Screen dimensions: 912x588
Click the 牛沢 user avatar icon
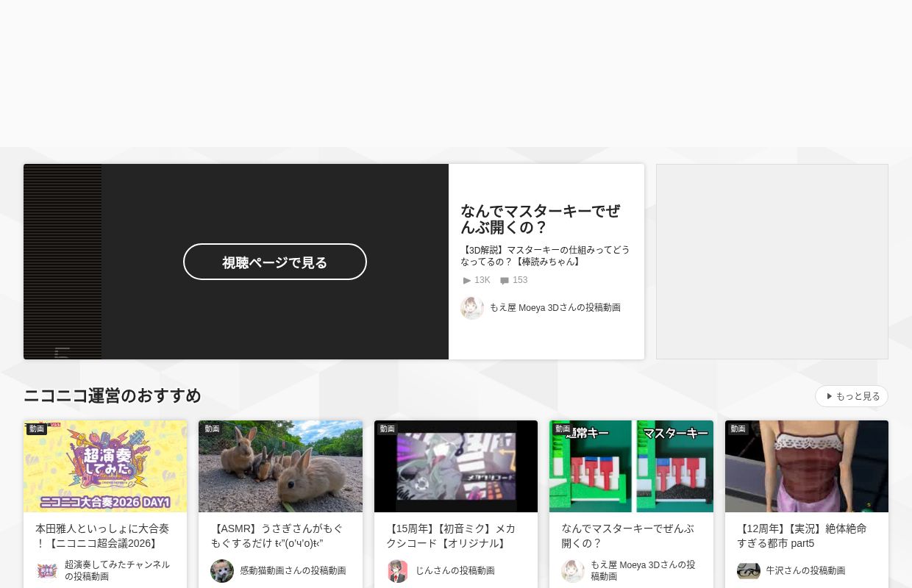(x=749, y=571)
